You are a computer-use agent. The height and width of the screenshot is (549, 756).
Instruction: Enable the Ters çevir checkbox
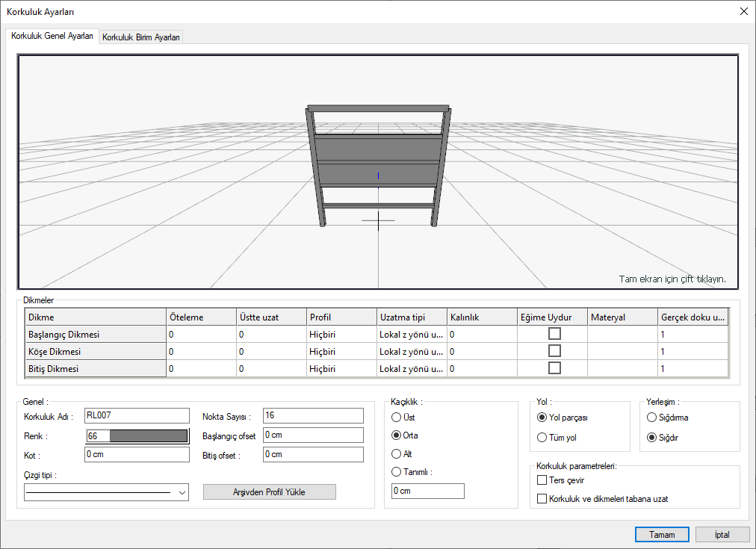click(x=542, y=480)
